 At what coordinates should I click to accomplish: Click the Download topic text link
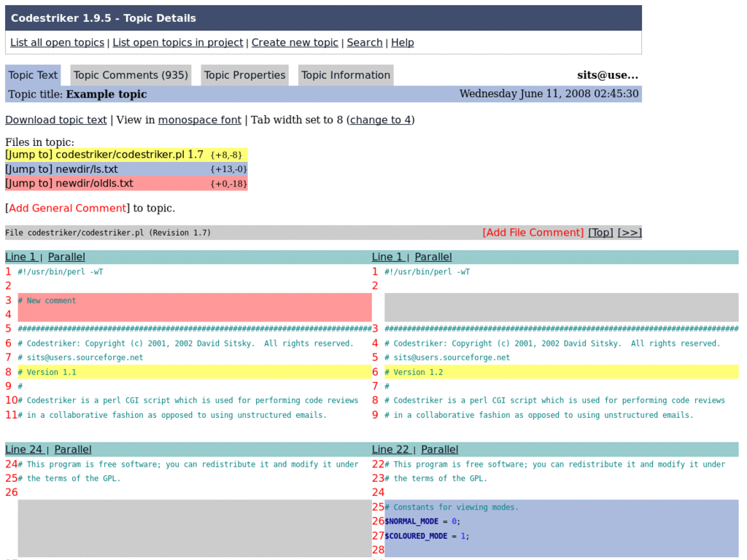(x=55, y=120)
